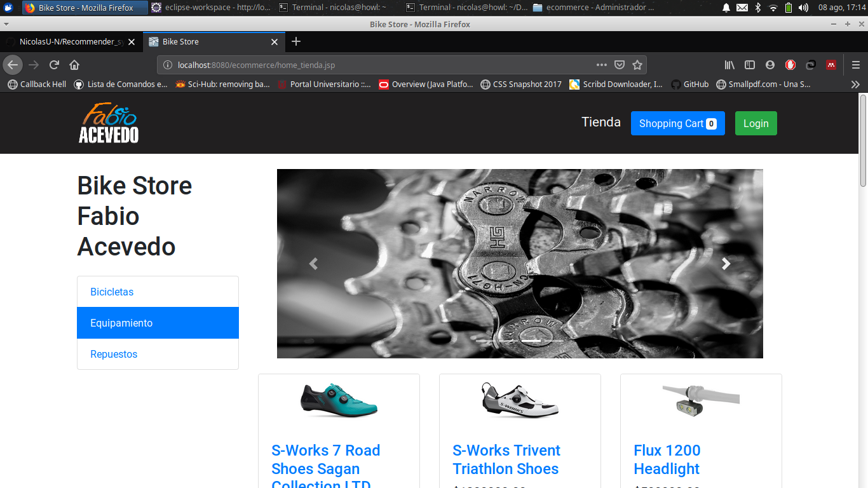Show next carousel slide
Viewport: 868px width, 488px height.
click(726, 264)
